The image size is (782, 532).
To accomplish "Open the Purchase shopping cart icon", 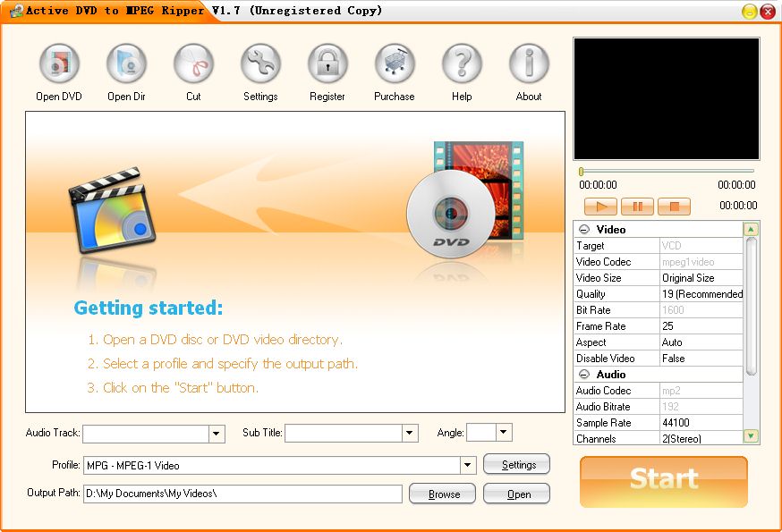I will [395, 63].
